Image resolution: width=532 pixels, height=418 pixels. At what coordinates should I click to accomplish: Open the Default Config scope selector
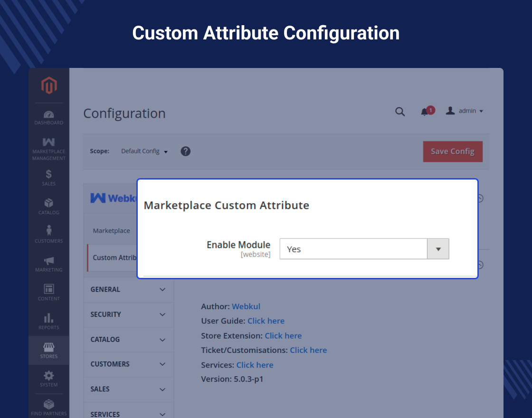coord(144,152)
